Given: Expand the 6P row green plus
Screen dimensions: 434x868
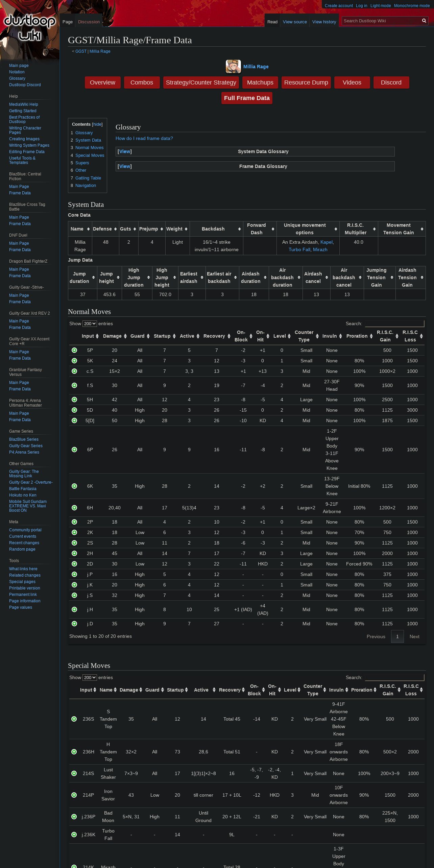Looking at the screenshot, I should point(74,450).
